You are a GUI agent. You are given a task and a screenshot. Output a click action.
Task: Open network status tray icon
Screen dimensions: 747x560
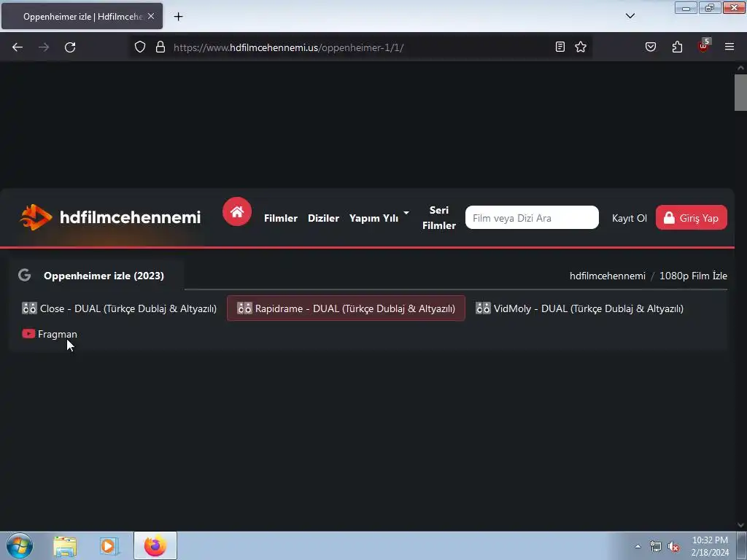tap(656, 547)
